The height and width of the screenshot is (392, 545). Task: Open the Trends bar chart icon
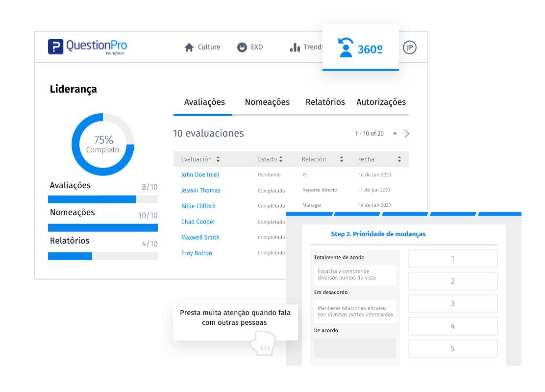pos(295,48)
